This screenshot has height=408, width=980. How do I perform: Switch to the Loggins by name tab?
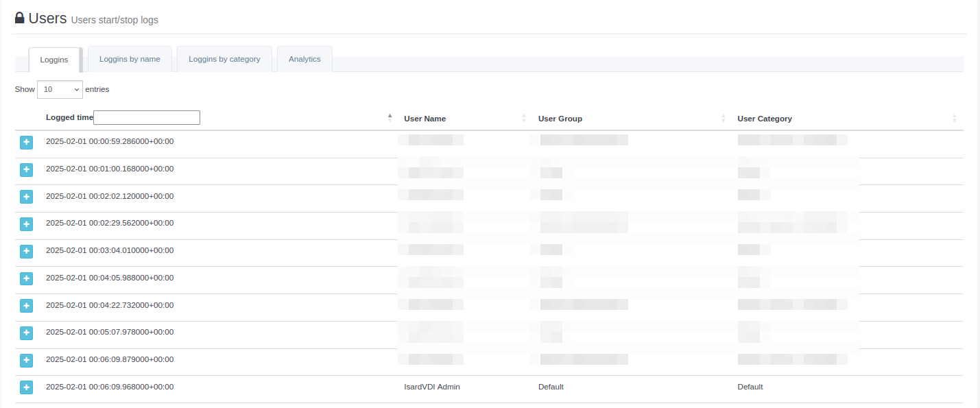point(130,59)
